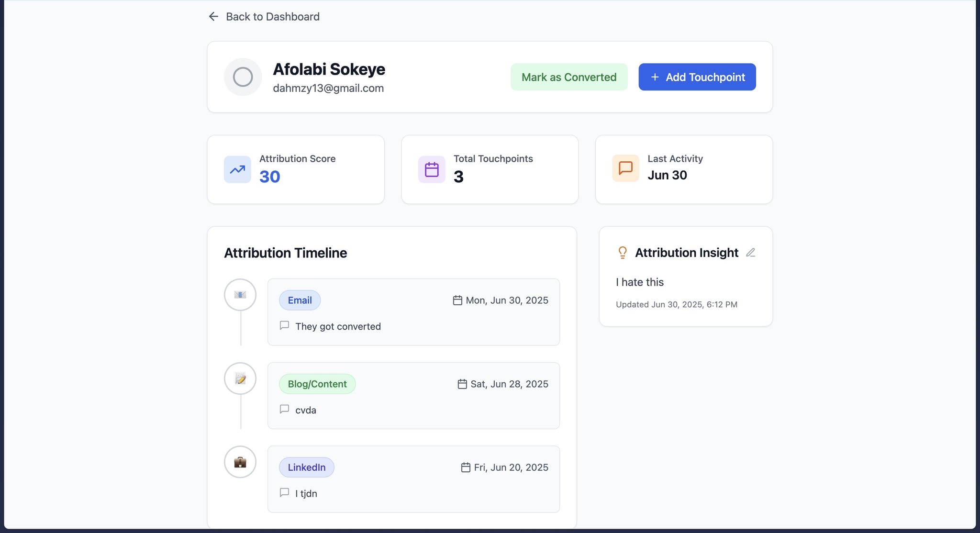Click the Last Activity chat icon
This screenshot has height=533, width=980.
coord(625,168)
